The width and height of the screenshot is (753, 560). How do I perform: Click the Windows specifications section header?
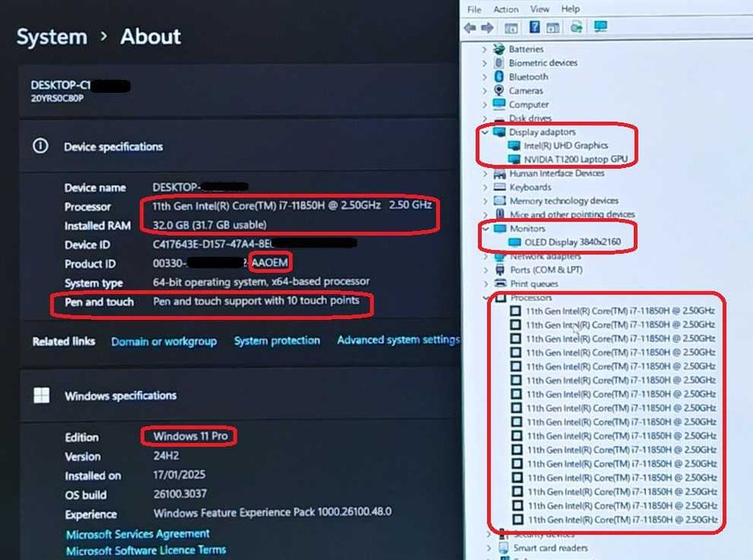tap(121, 396)
